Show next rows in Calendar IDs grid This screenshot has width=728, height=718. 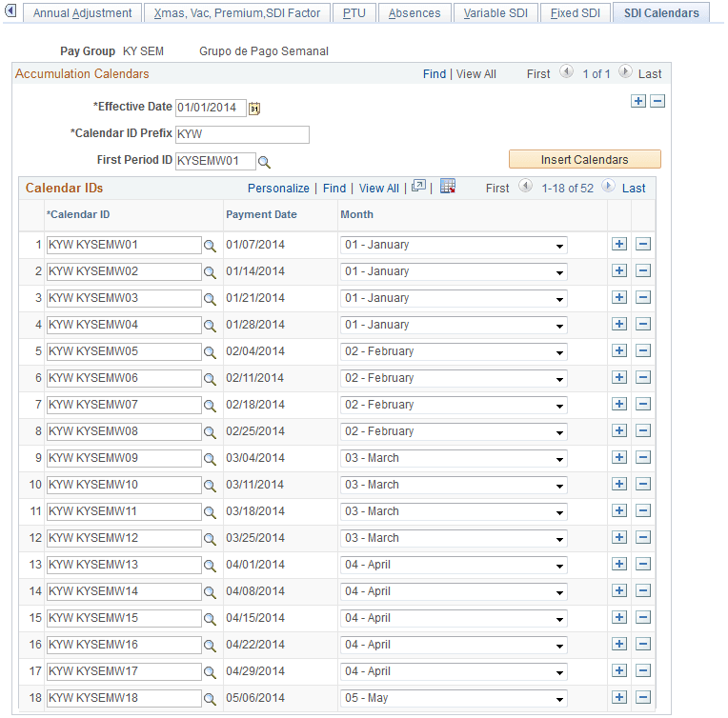(x=607, y=187)
